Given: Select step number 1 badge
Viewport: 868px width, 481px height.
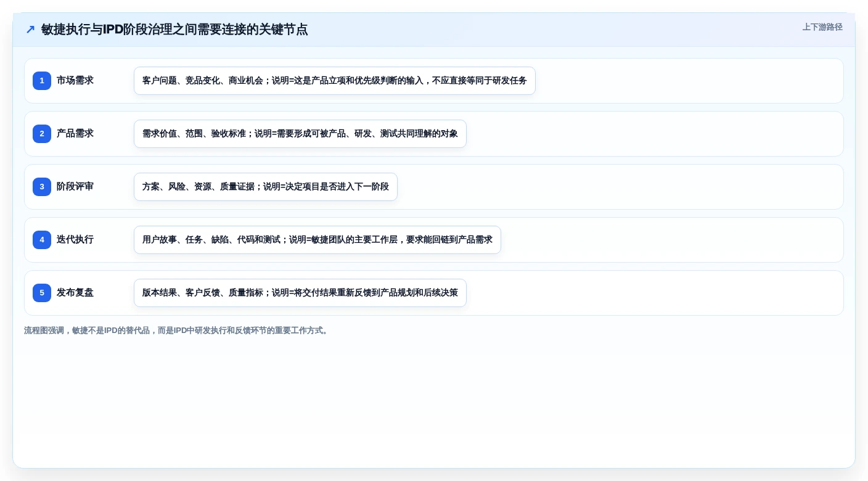Looking at the screenshot, I should [42, 81].
